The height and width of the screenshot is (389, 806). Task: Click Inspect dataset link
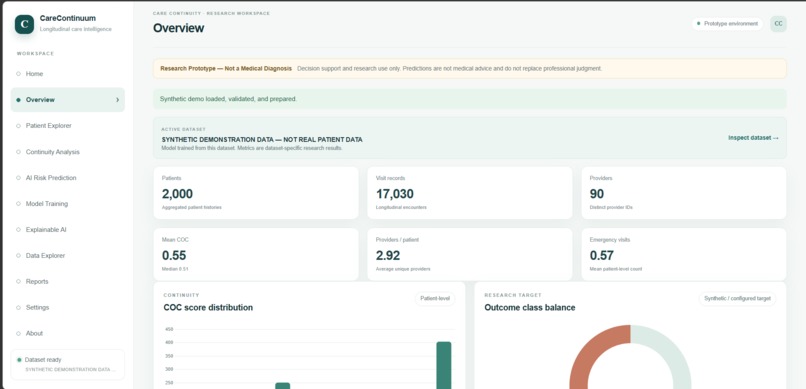click(753, 138)
